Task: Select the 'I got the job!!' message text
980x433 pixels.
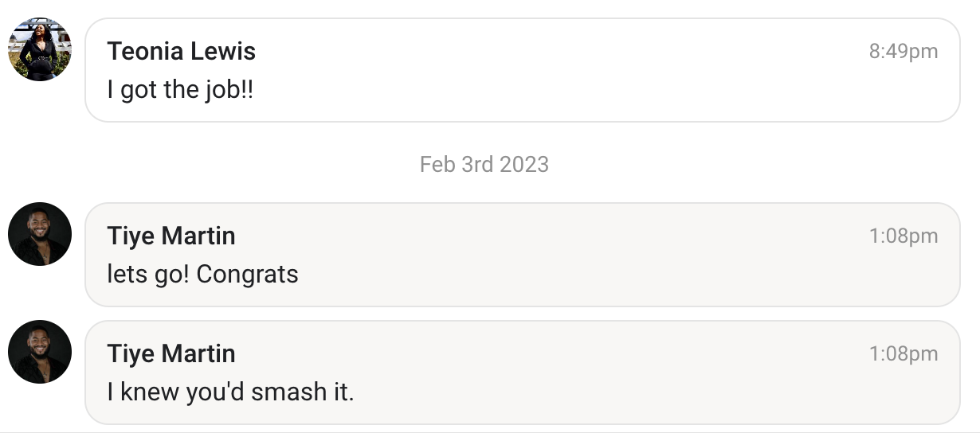Action: (180, 90)
